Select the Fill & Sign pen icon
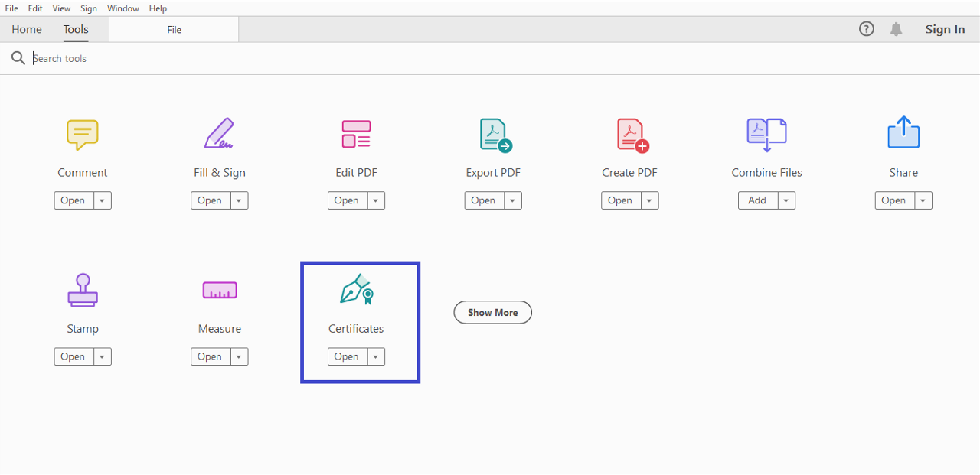The width and height of the screenshot is (980, 475). [219, 134]
